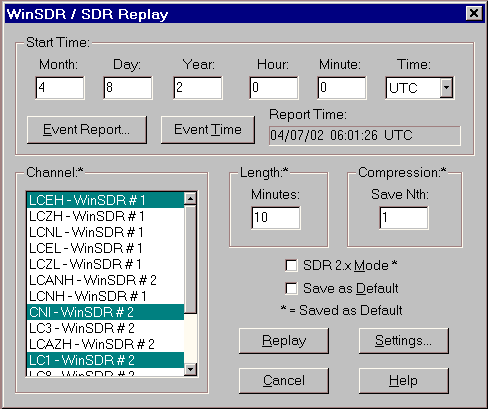Deselect channel CNI - WinSDR # 2

click(105, 312)
